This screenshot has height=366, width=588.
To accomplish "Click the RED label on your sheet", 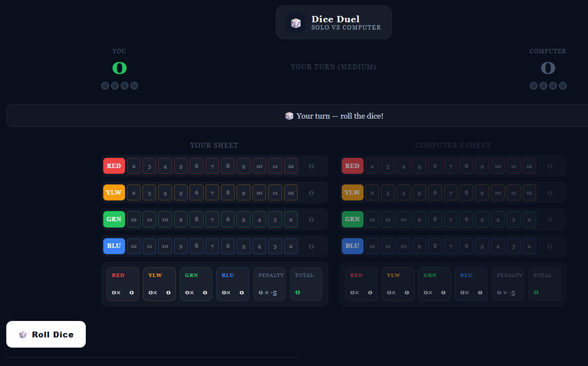I will pyautogui.click(x=114, y=166).
